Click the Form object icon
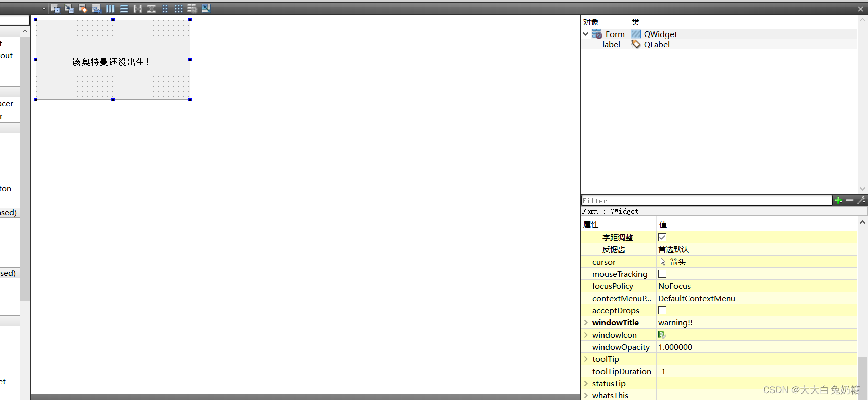The image size is (868, 400). (597, 34)
